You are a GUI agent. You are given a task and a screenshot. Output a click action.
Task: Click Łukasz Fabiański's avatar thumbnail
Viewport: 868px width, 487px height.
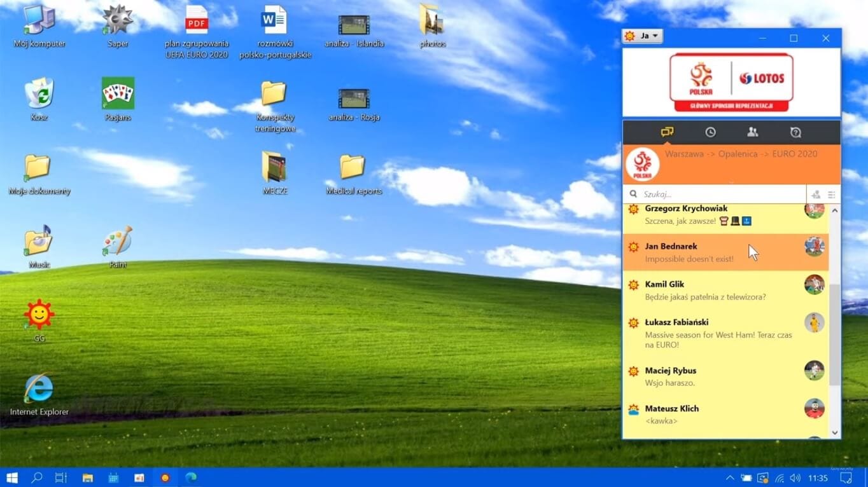point(814,322)
